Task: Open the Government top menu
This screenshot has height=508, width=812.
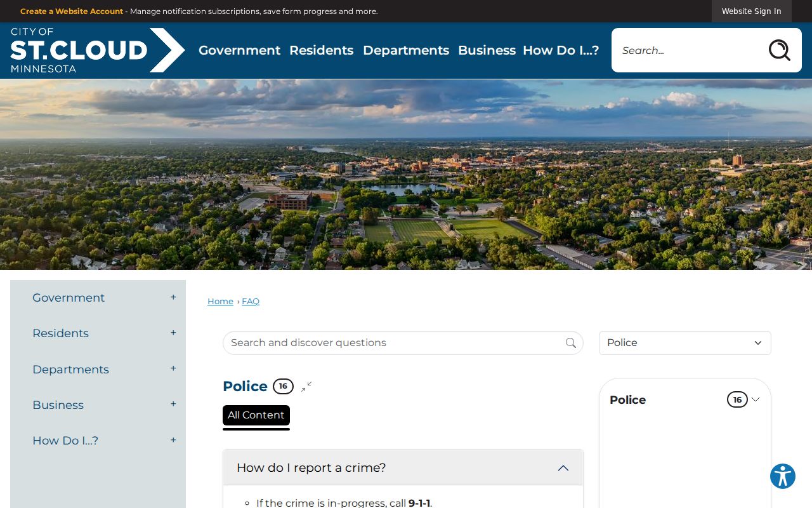Action: 239,50
